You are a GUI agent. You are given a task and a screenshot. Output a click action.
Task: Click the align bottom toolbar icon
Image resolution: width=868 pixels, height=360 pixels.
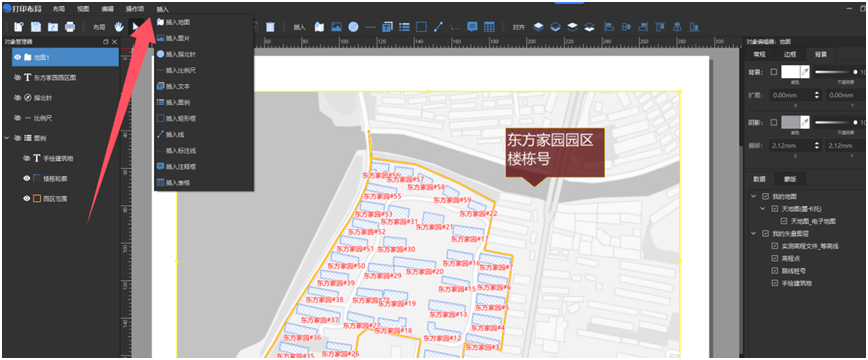tap(695, 27)
